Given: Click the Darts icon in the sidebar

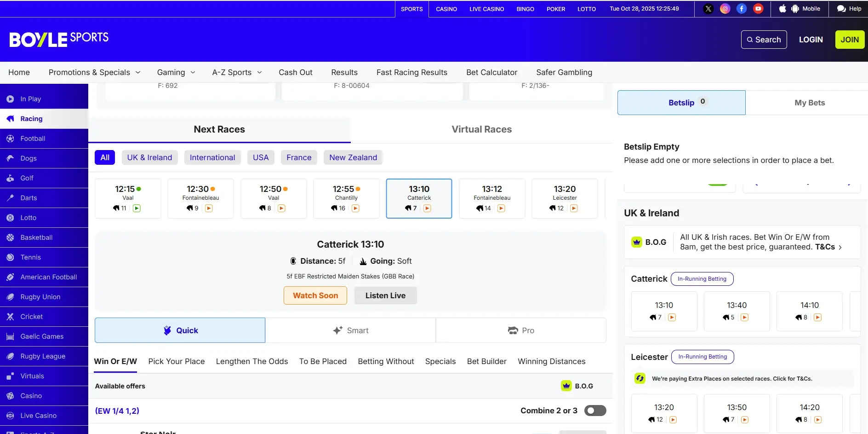Looking at the screenshot, I should pos(10,198).
